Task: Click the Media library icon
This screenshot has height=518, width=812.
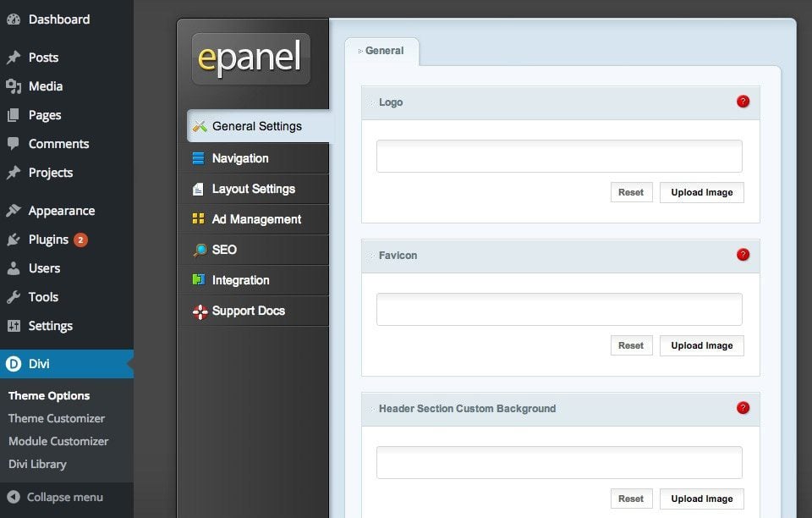Action: tap(14, 86)
